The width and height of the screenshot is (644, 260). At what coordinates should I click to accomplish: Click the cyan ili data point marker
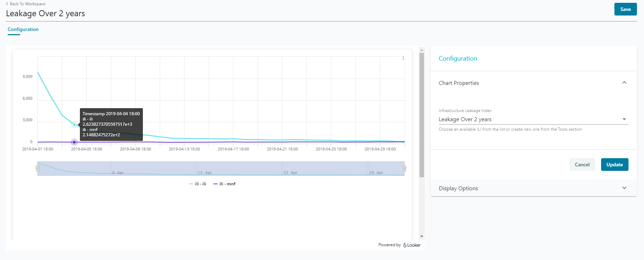[74, 124]
